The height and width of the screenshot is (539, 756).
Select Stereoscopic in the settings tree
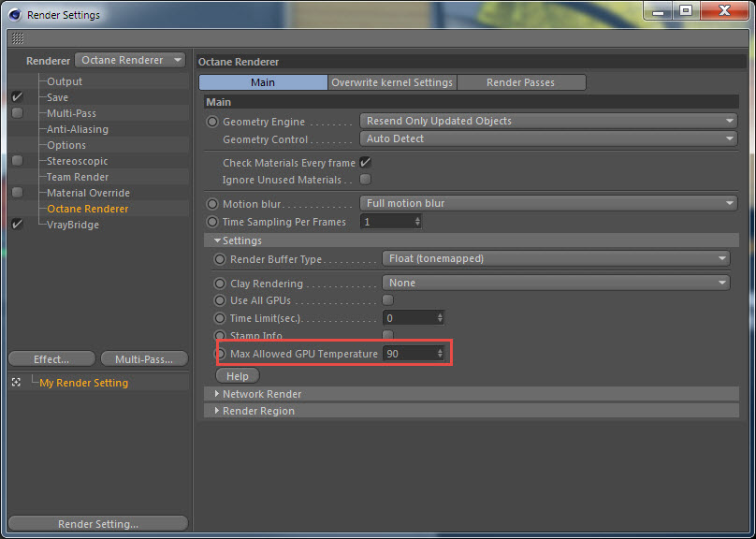pos(77,161)
